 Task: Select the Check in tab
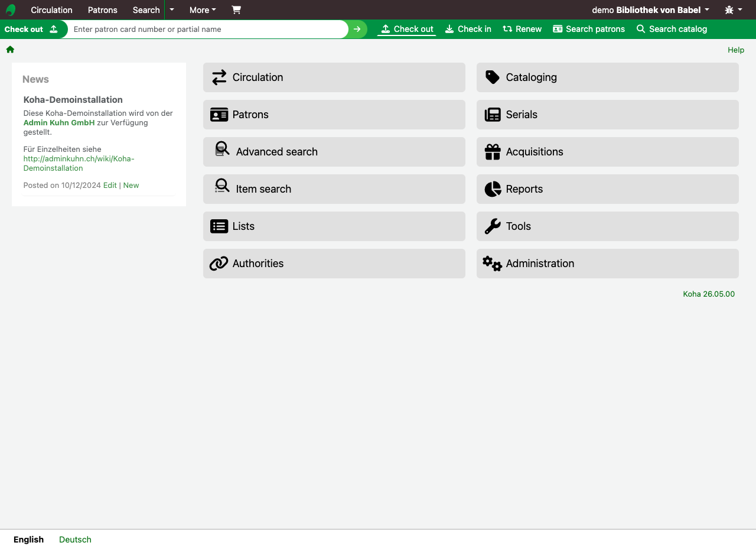468,29
